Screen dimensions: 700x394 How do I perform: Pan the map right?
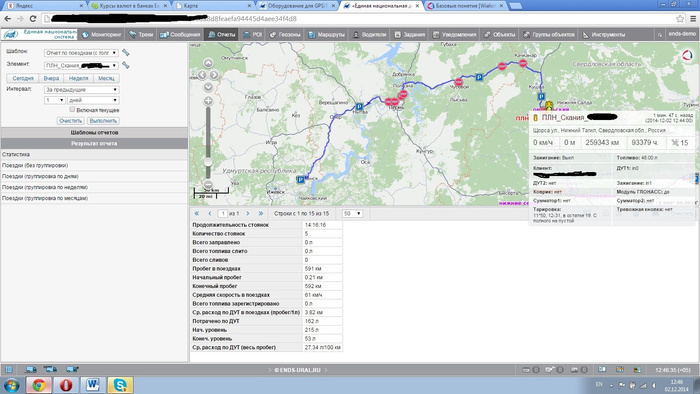(x=214, y=75)
